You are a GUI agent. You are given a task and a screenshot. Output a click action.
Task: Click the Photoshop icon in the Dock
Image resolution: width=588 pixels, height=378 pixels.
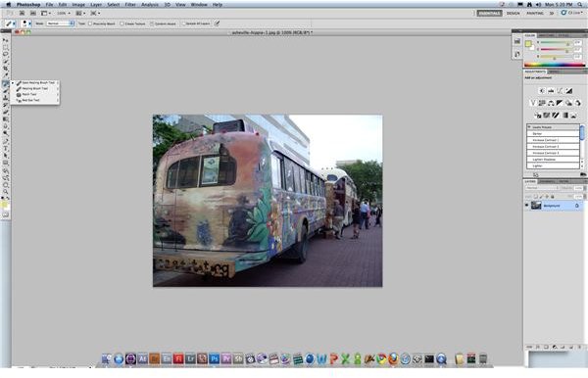[x=214, y=358]
